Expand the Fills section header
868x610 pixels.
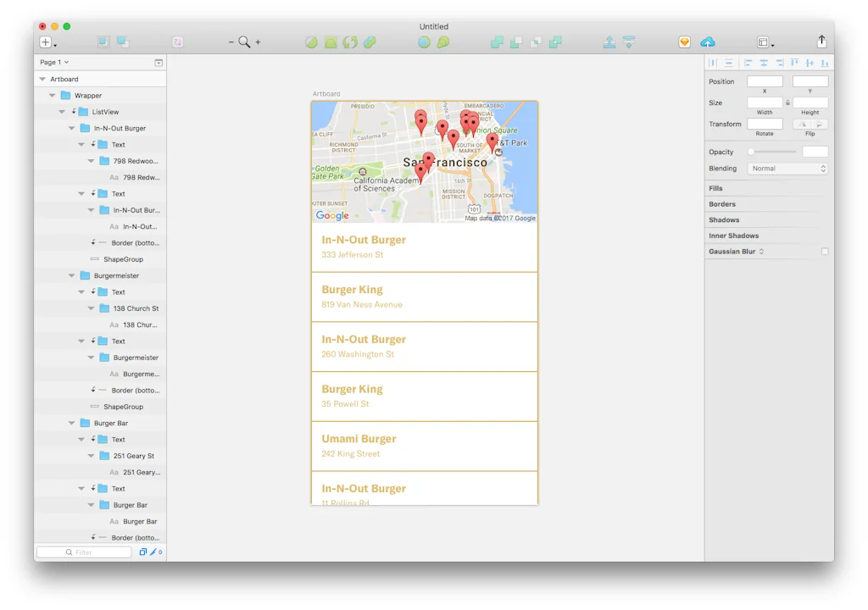pyautogui.click(x=716, y=188)
